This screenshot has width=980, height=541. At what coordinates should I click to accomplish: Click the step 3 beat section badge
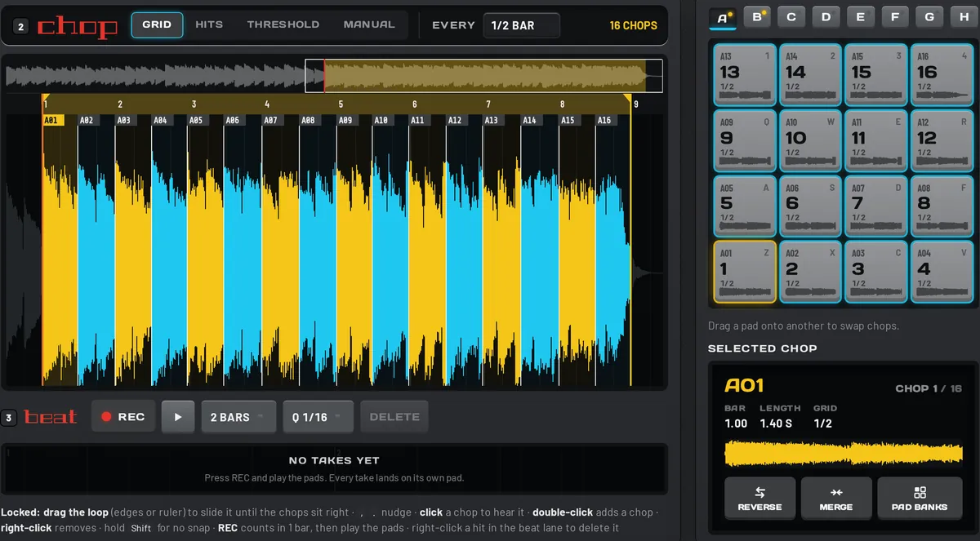pos(8,418)
